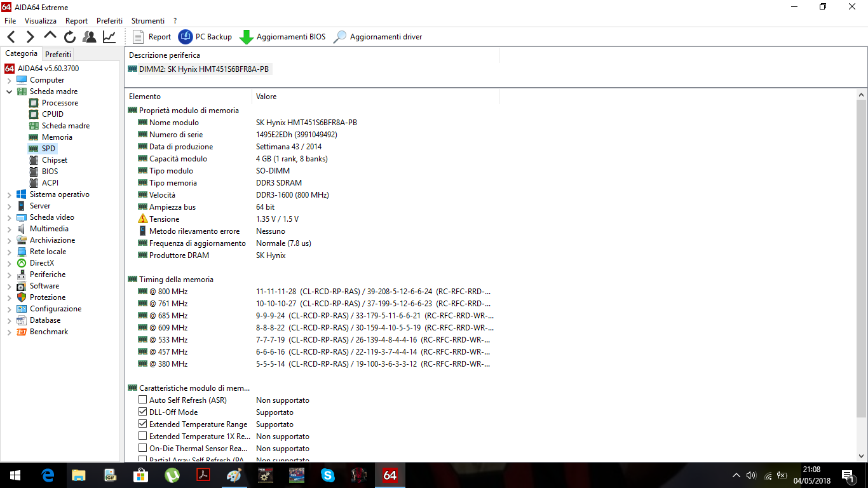Switch to the Preferiti sidebar tab
The width and height of the screenshot is (868, 488).
coord(58,55)
